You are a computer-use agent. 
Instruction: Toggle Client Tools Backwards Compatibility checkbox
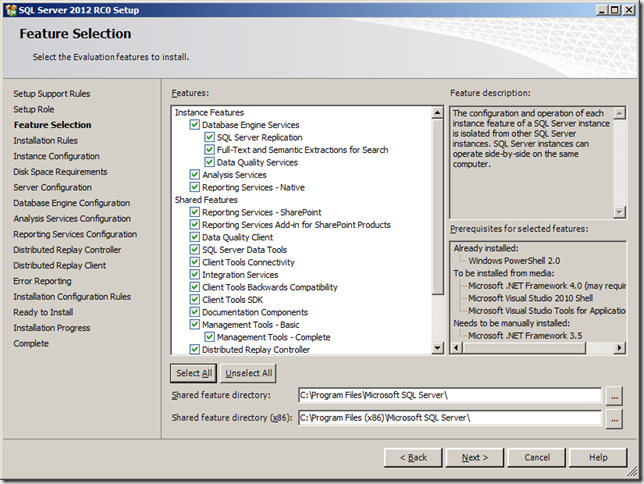(x=195, y=287)
